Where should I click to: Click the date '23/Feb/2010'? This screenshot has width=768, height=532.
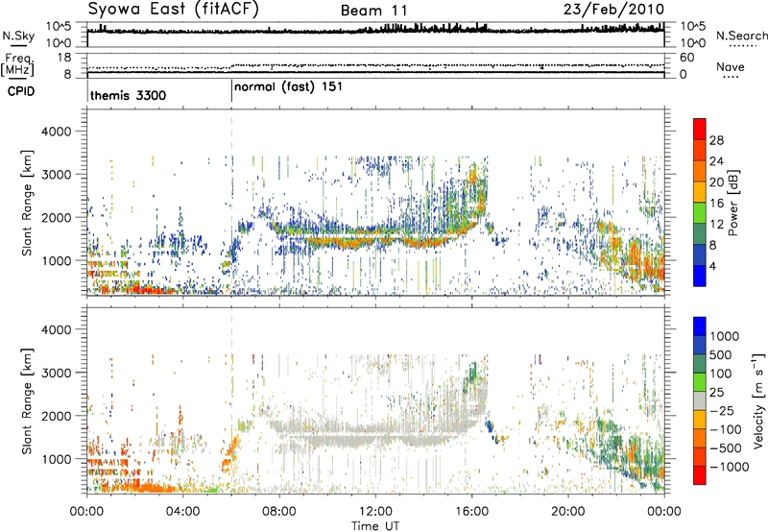[613, 10]
